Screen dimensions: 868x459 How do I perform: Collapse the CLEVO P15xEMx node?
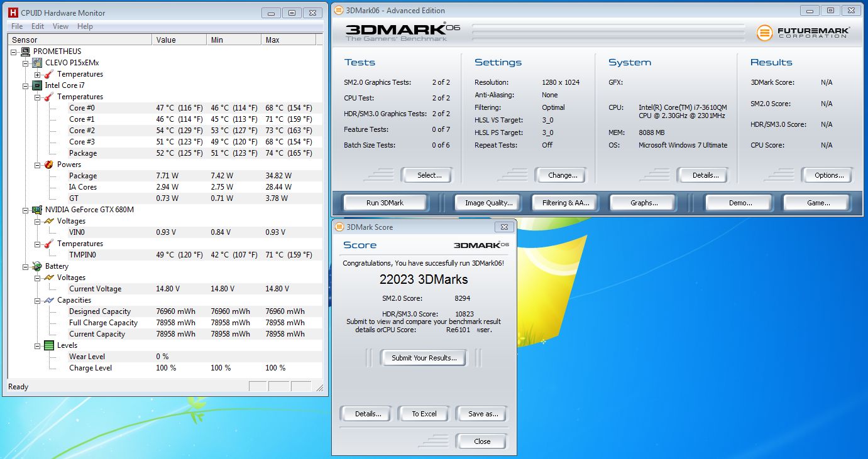click(x=26, y=63)
